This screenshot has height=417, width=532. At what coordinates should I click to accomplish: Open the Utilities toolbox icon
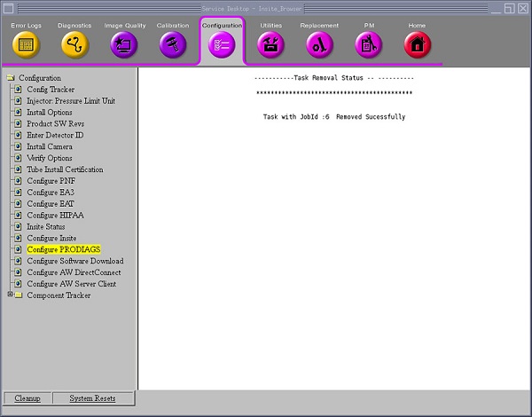(270, 43)
